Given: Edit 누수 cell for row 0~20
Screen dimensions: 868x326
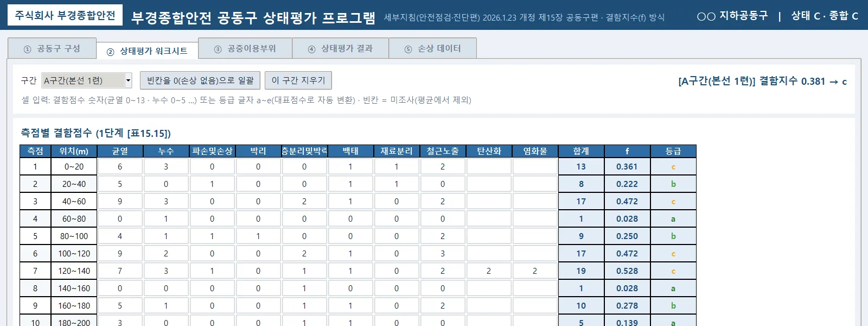Looking at the screenshot, I should (166, 166).
